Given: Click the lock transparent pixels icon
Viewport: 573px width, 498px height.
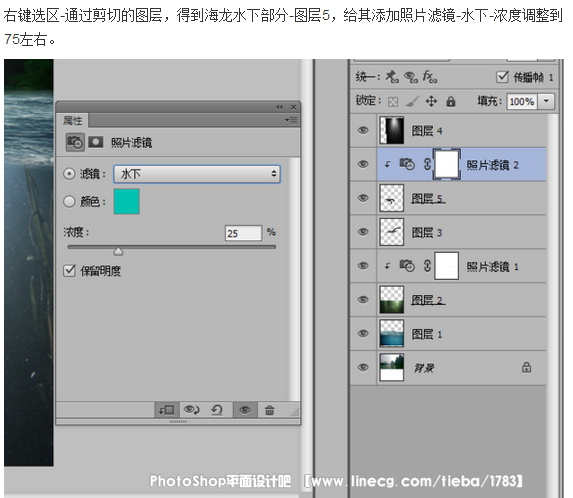Looking at the screenshot, I should coord(393,102).
